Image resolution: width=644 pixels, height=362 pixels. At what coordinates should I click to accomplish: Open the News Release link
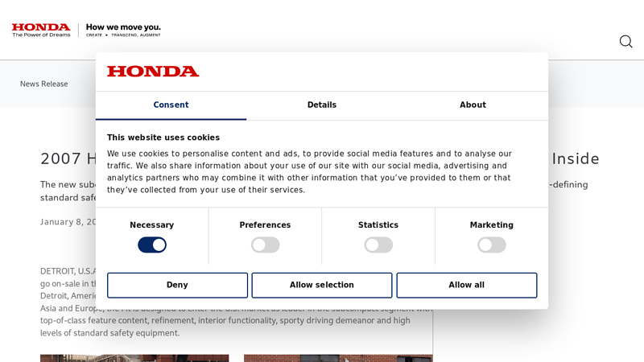click(x=44, y=84)
